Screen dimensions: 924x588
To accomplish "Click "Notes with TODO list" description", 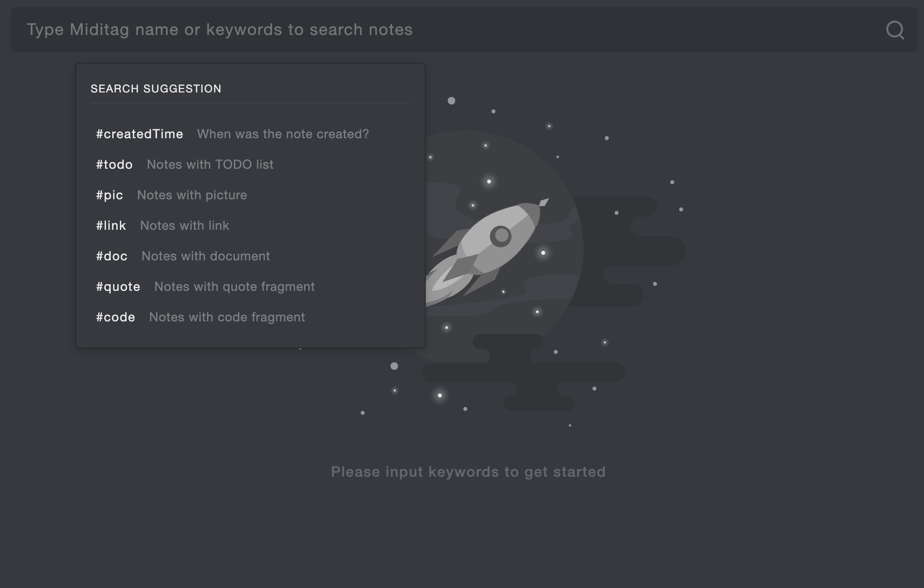I will pyautogui.click(x=210, y=164).
